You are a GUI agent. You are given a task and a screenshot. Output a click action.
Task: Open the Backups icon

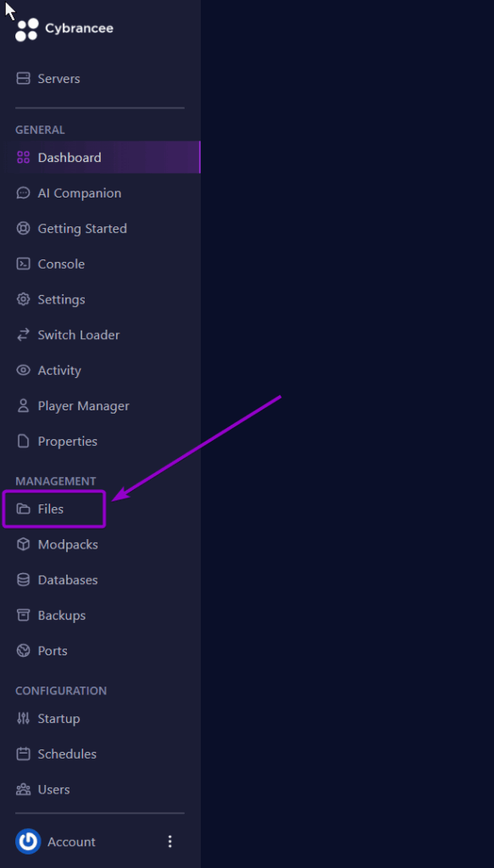[23, 615]
